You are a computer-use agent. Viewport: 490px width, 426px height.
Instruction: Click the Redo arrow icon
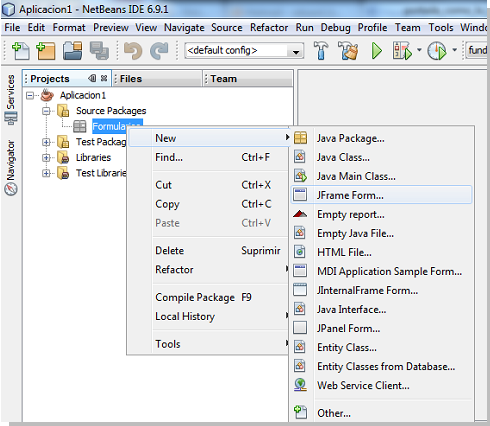pyautogui.click(x=159, y=51)
